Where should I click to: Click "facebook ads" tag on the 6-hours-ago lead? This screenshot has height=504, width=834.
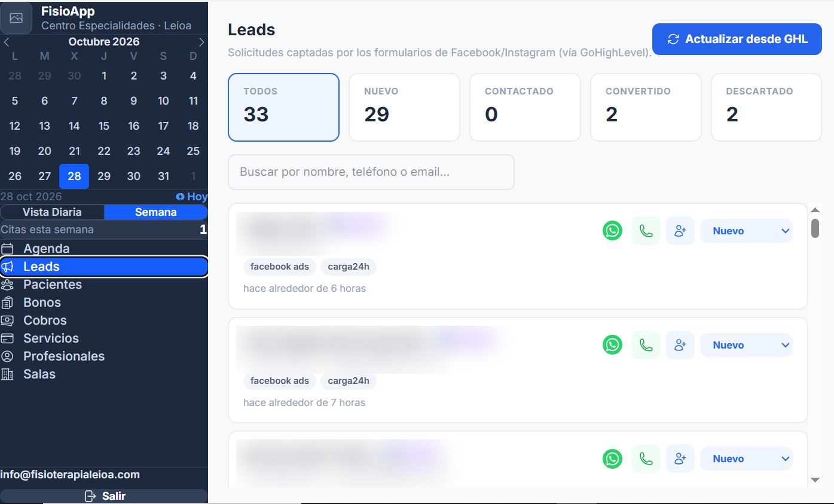click(280, 267)
